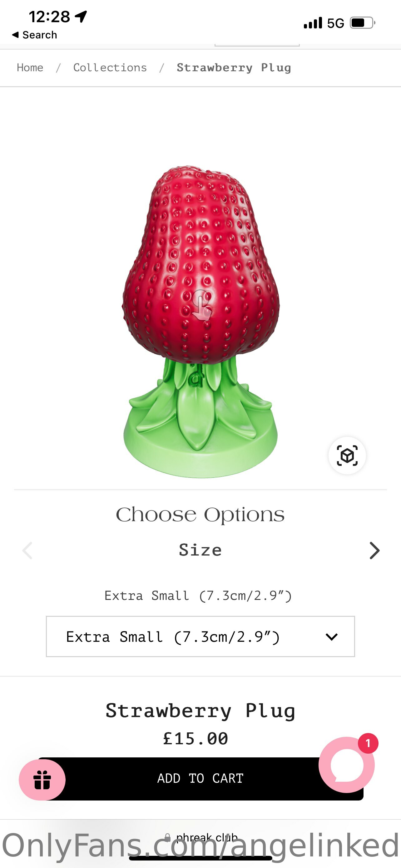This screenshot has width=401, height=868.
Task: Open the pink chat bubble icon
Action: click(x=346, y=765)
